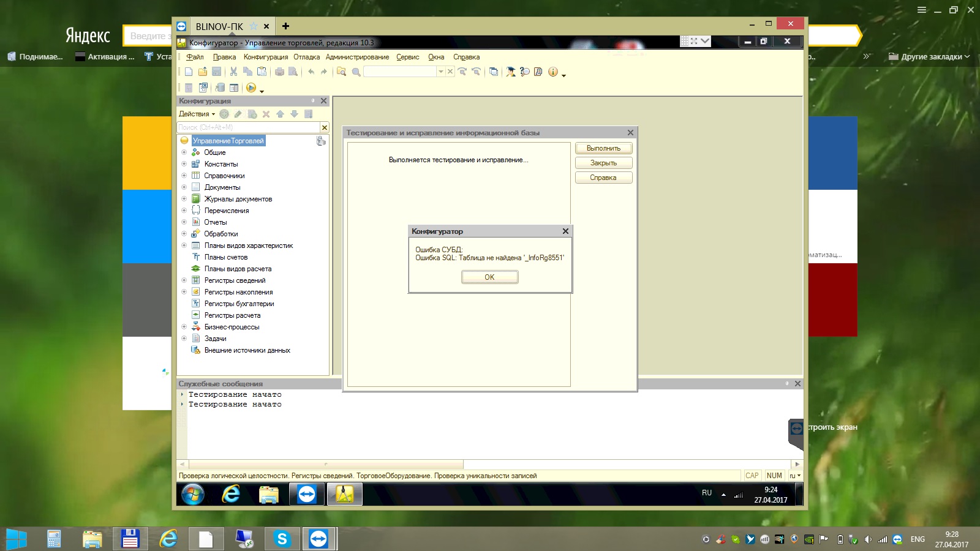Open Skype from the Windows taskbar
980x551 pixels.
[282, 539]
